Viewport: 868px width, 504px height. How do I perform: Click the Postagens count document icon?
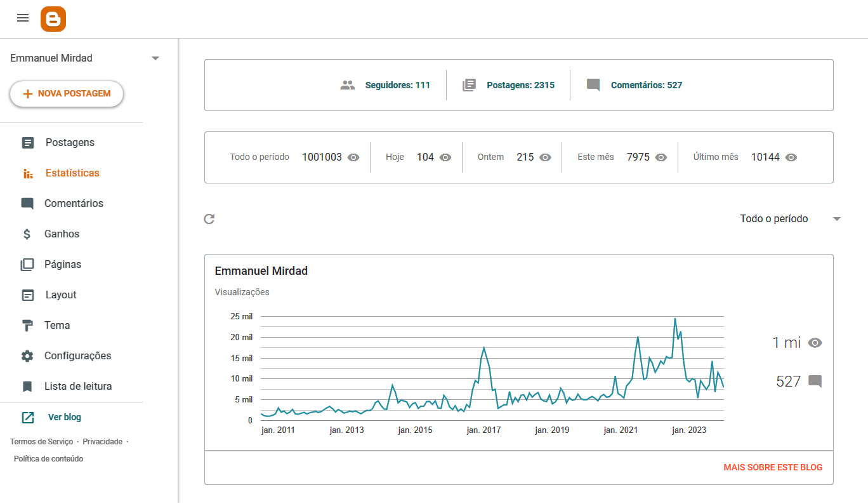(x=469, y=85)
